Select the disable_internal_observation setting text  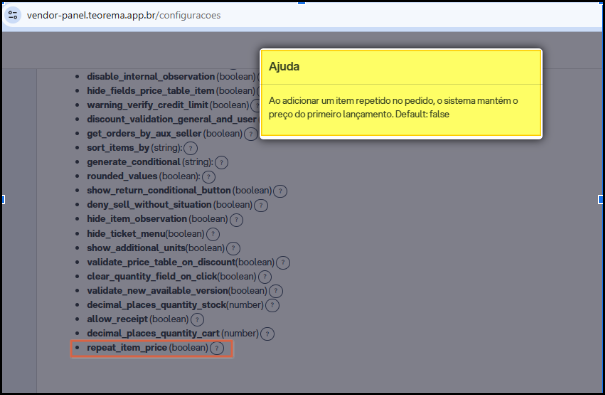[x=150, y=76]
